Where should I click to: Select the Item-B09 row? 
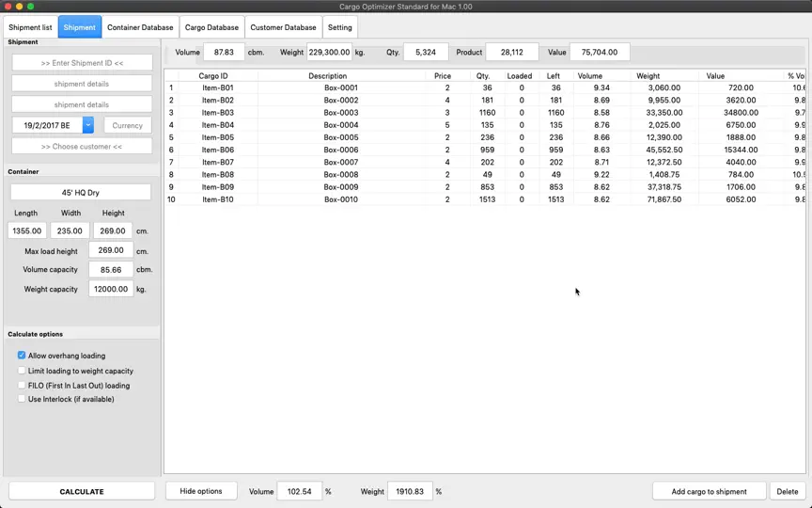tap(485, 187)
